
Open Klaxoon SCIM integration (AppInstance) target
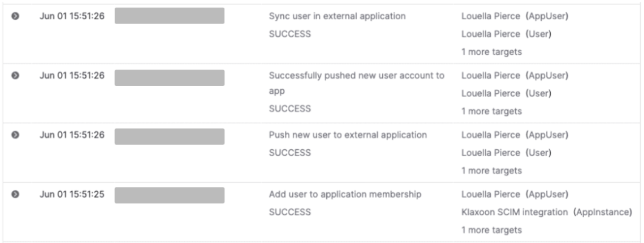pyautogui.click(x=546, y=212)
